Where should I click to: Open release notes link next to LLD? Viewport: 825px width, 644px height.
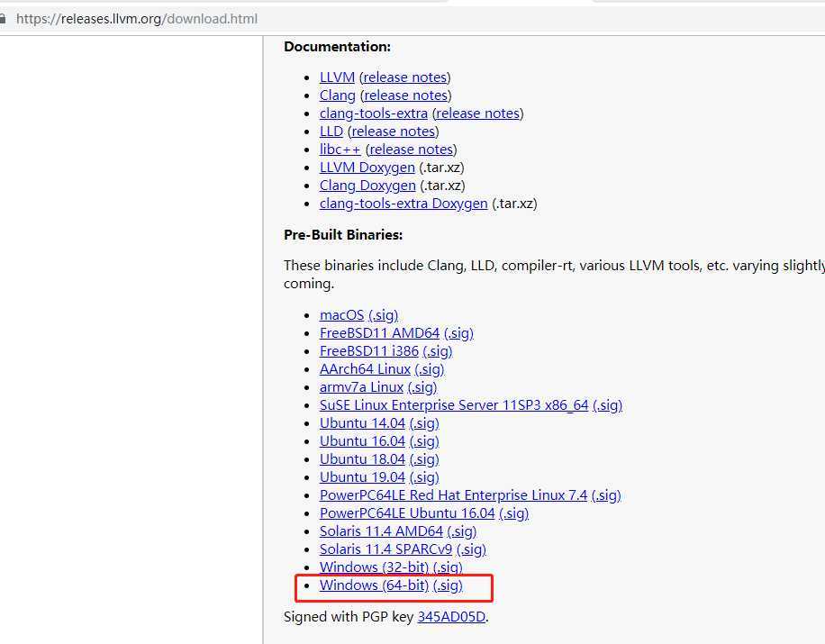pyautogui.click(x=394, y=131)
